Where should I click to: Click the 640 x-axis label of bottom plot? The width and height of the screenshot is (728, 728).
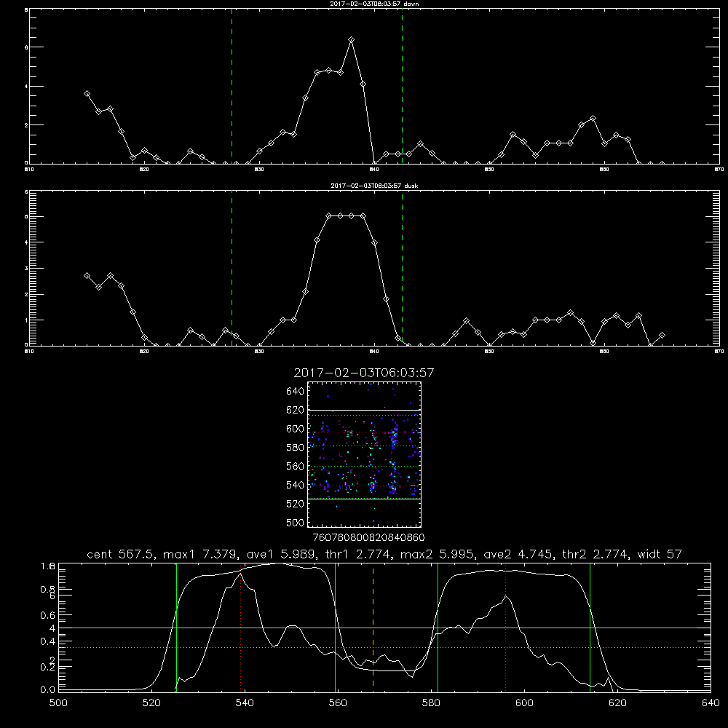click(711, 703)
